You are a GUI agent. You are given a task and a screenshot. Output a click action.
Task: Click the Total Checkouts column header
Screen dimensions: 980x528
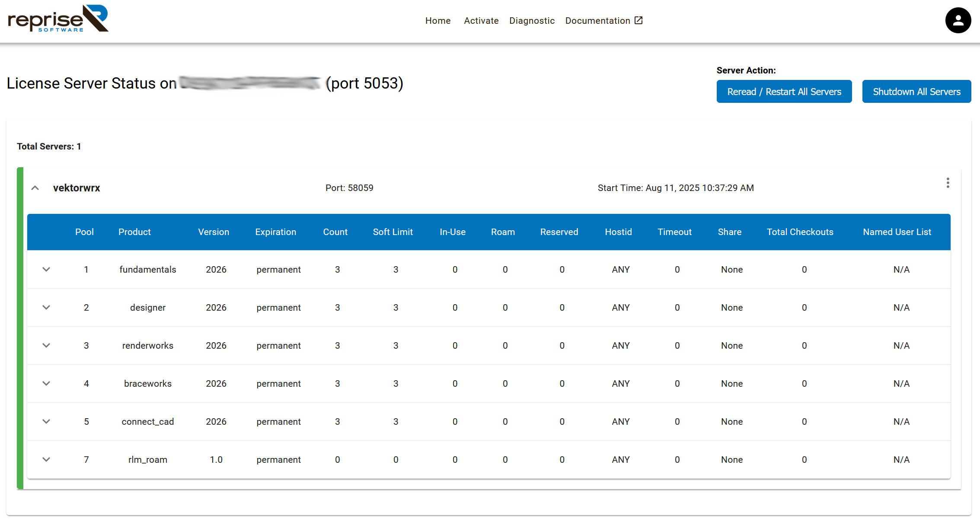(800, 232)
